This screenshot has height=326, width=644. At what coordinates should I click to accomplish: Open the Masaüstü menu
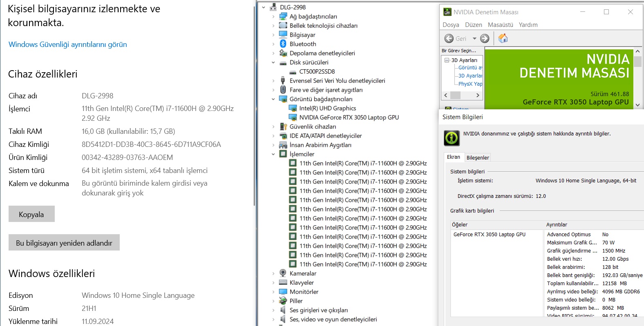coord(501,25)
